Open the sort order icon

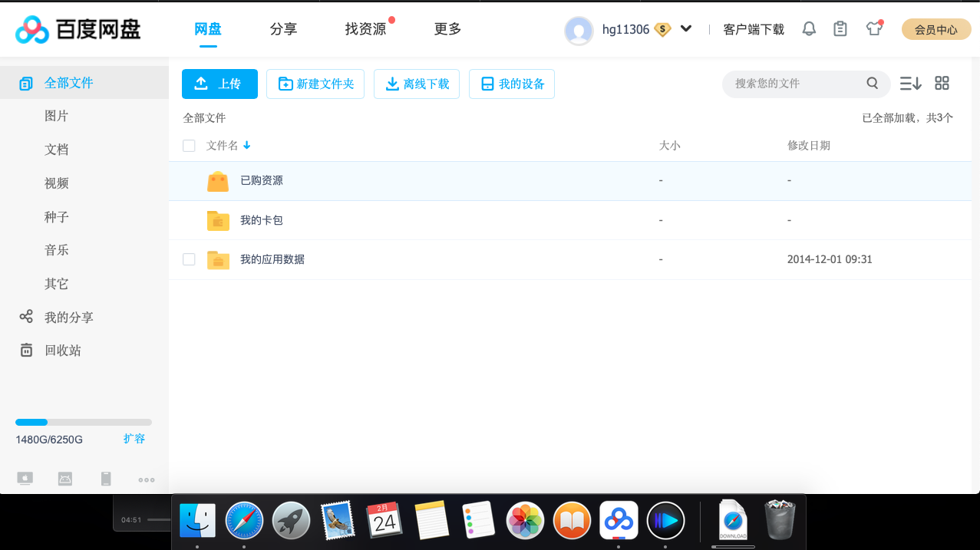click(x=911, y=83)
